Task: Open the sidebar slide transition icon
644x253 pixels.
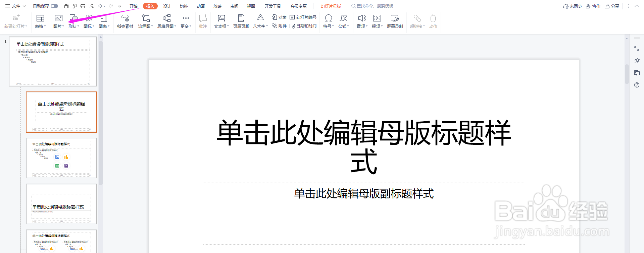Action: point(637,73)
